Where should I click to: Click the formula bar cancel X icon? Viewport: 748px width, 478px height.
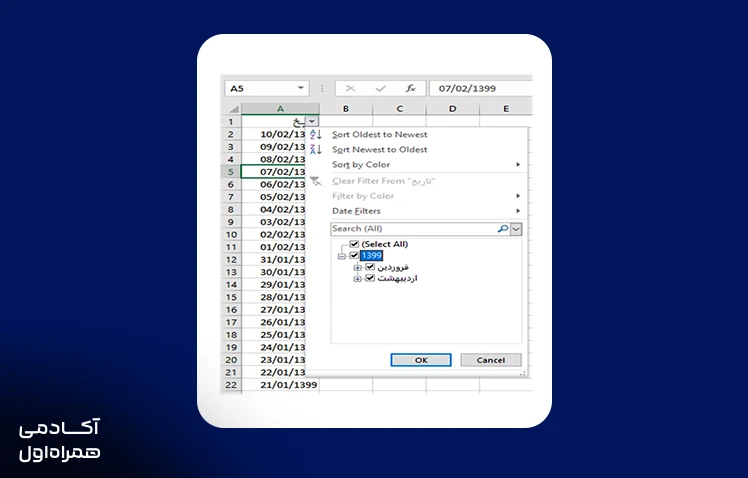click(x=351, y=88)
